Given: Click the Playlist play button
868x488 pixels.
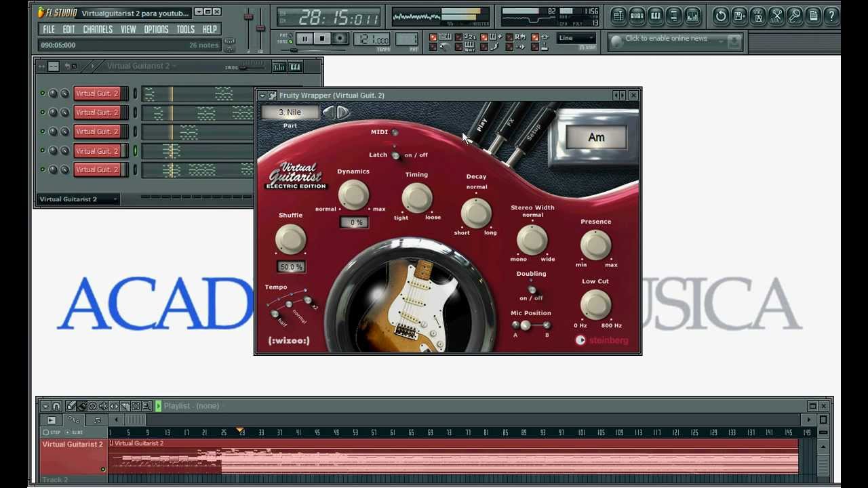Looking at the screenshot, I should (x=158, y=406).
